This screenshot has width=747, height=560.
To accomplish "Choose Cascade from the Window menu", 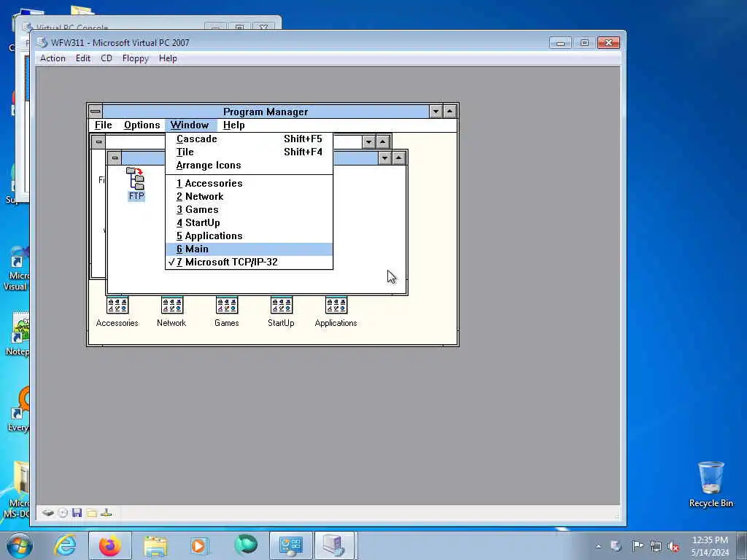I will [x=249, y=139].
